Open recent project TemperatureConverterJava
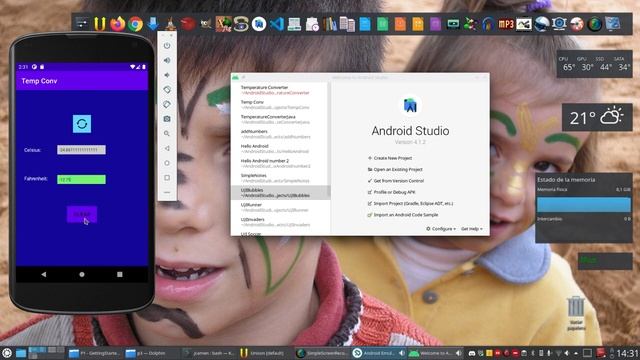The width and height of the screenshot is (640, 360). 280,119
